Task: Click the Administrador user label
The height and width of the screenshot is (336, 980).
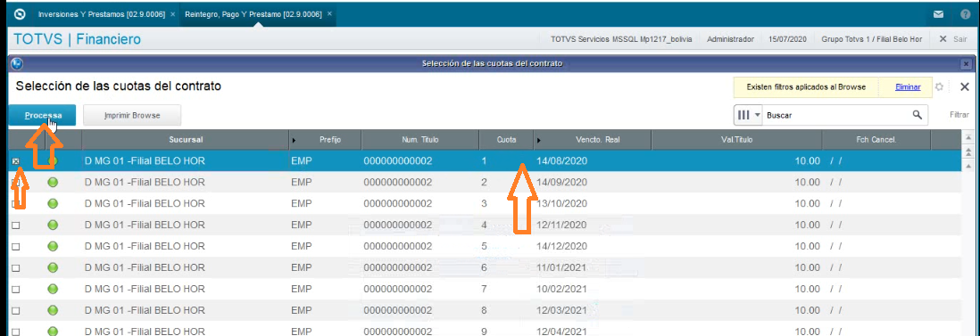Action: (730, 38)
